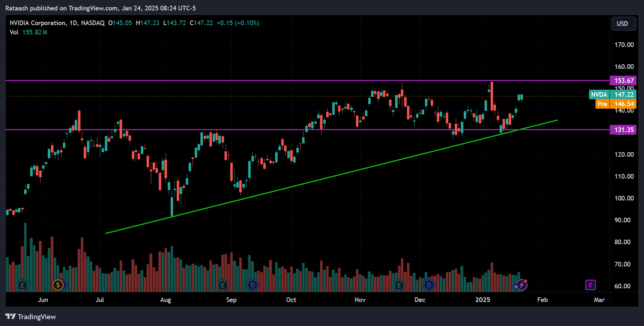Click the 131.35 purple price label

coord(623,130)
